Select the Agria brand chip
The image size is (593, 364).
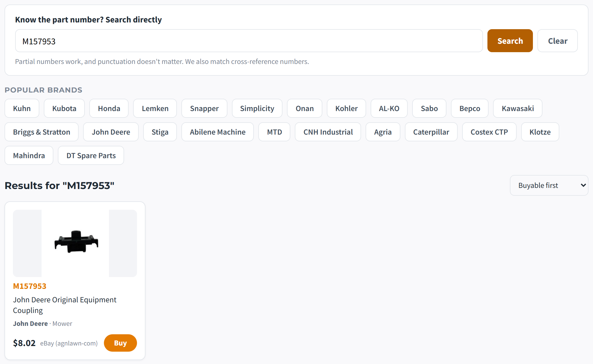383,132
